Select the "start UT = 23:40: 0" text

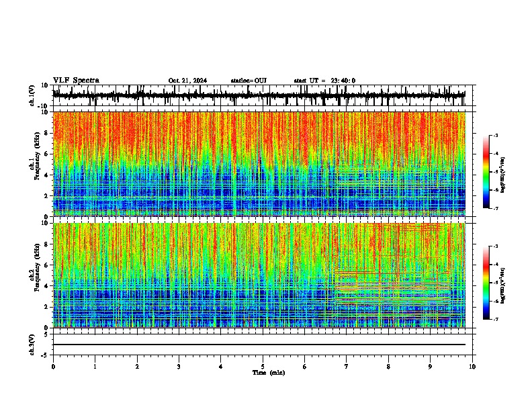coord(324,81)
